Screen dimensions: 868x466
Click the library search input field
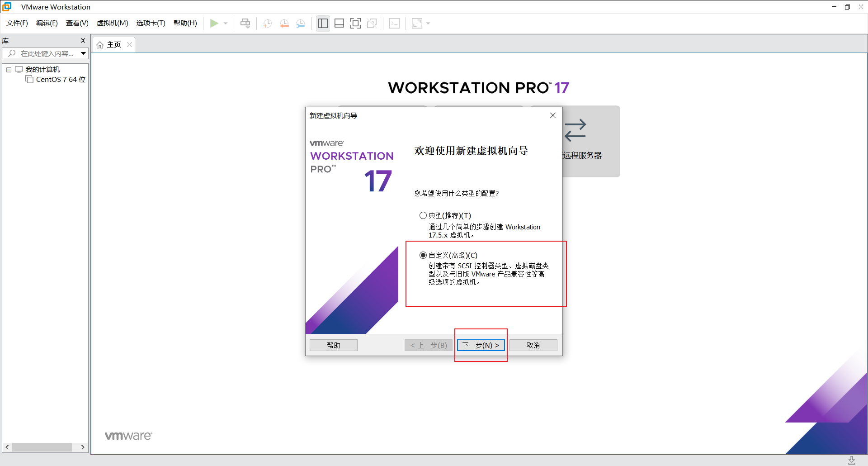42,53
